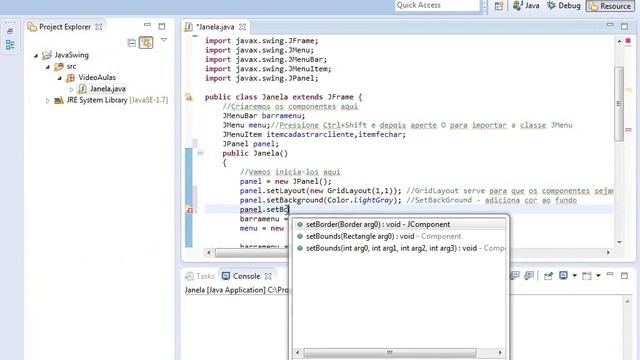640x360 pixels.
Task: Switch to the Tasks tab
Action: [200, 276]
